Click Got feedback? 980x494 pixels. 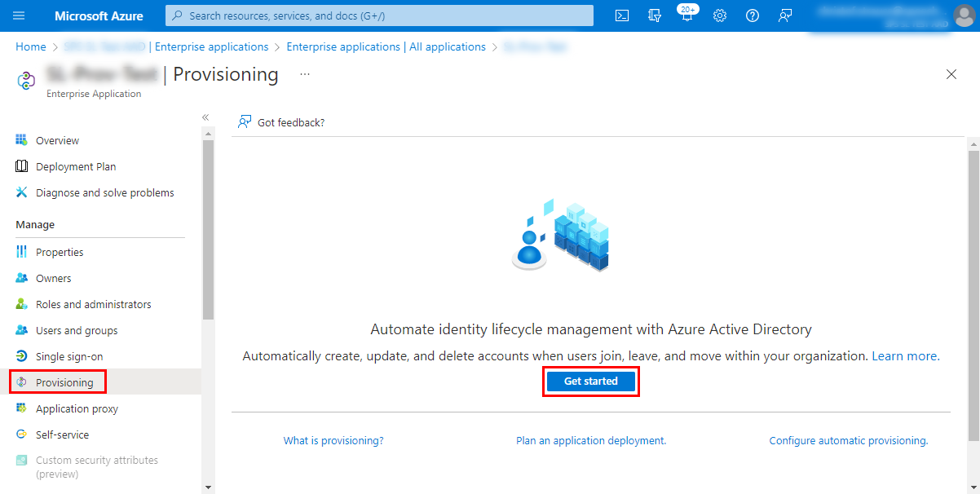point(291,122)
